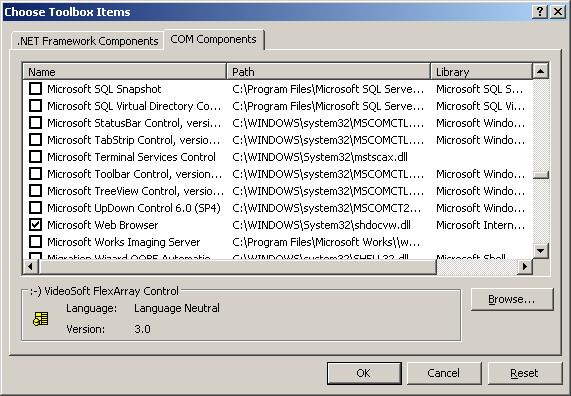This screenshot has height=396, width=571.
Task: Switch to .NET Framework Components tab
Action: pos(87,41)
